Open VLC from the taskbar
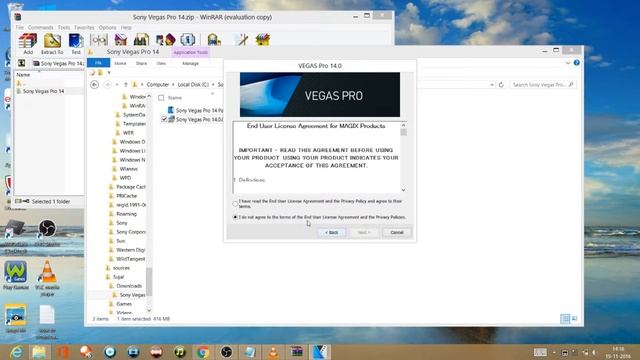This screenshot has width=640, height=360. tap(273, 352)
